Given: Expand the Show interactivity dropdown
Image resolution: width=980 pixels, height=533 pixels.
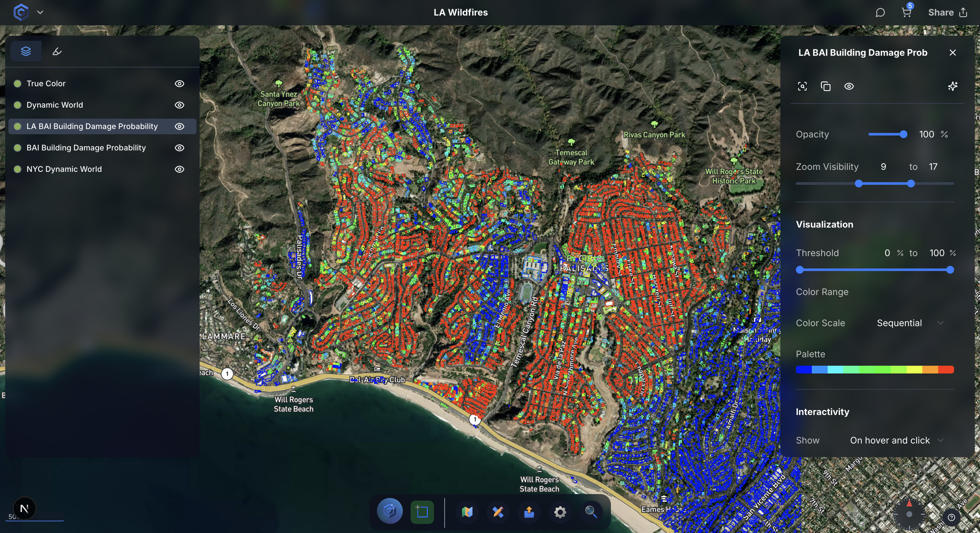Looking at the screenshot, I should (x=896, y=441).
